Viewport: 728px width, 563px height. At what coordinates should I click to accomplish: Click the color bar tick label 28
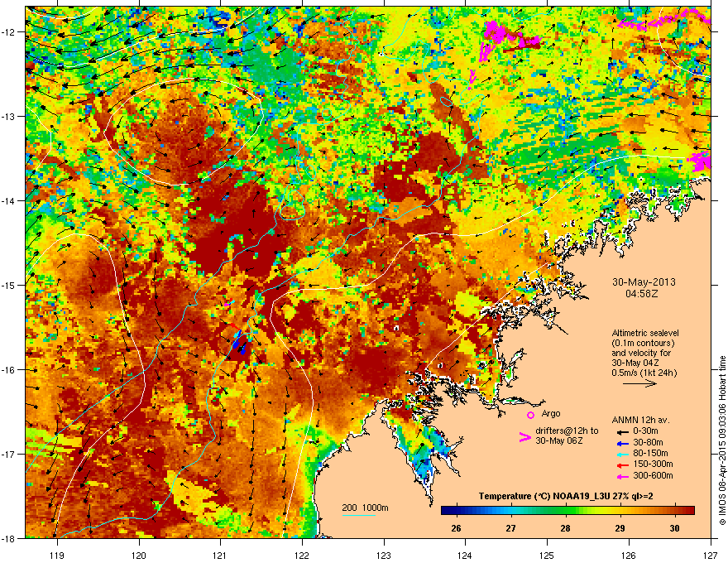click(x=565, y=528)
